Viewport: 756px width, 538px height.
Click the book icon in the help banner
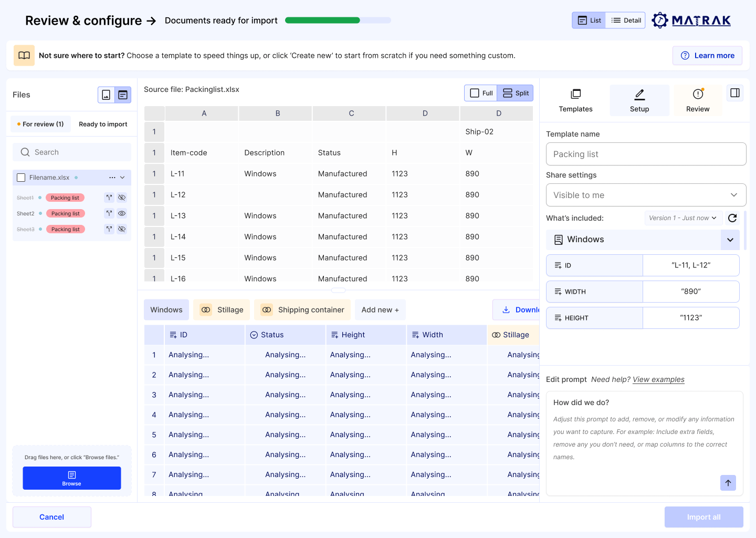(x=24, y=56)
